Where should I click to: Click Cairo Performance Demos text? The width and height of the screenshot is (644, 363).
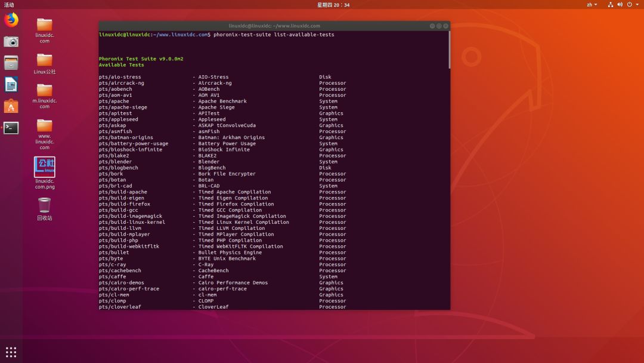[233, 283]
